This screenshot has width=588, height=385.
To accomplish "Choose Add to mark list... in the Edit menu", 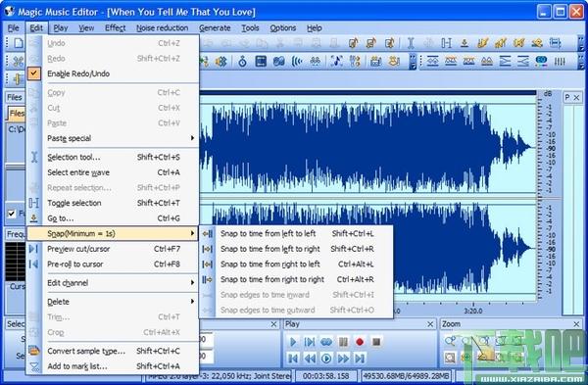I will [x=113, y=366].
